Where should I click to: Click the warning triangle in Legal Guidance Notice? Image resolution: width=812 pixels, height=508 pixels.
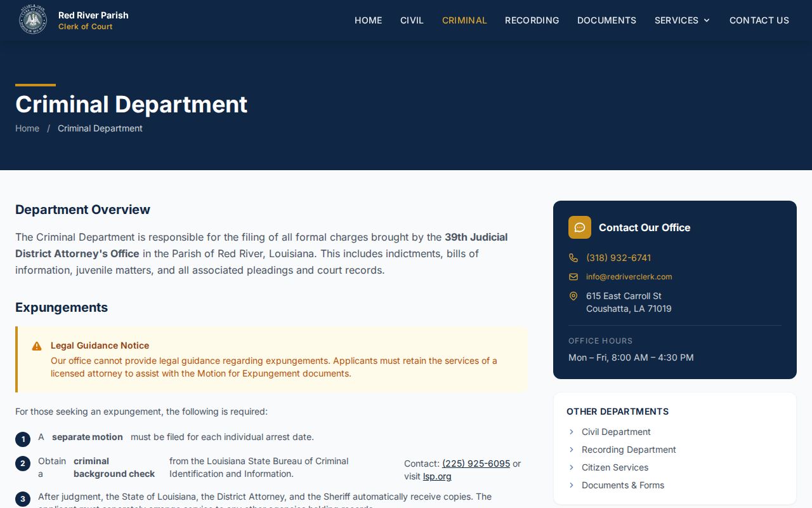point(37,346)
